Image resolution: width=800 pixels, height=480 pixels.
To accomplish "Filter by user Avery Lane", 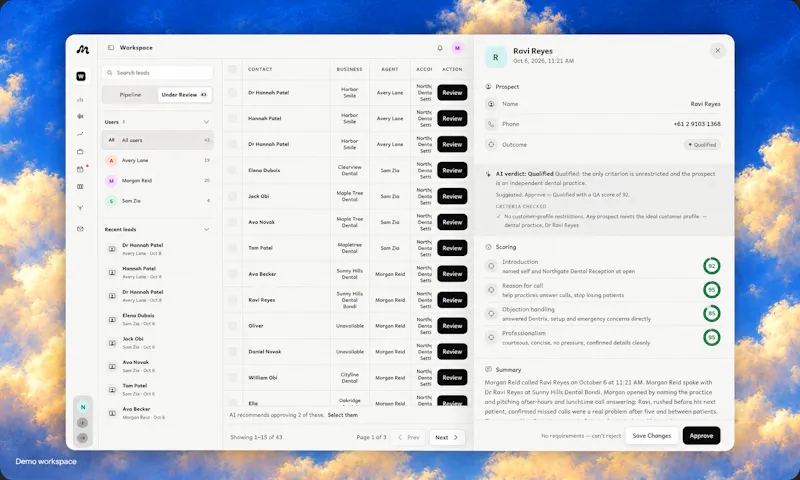I will [157, 160].
